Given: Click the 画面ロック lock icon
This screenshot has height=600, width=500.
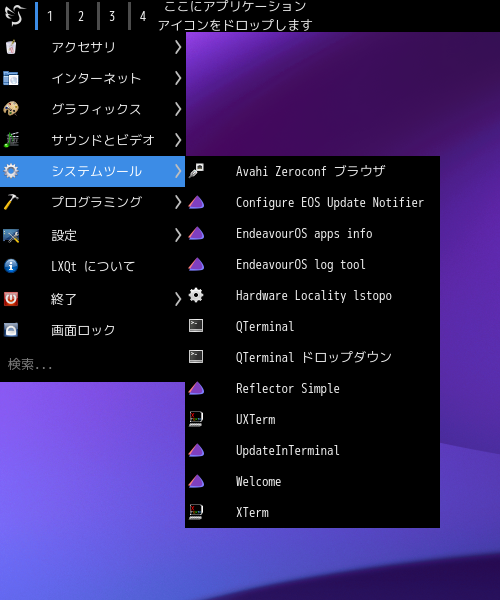Looking at the screenshot, I should pyautogui.click(x=11, y=330).
